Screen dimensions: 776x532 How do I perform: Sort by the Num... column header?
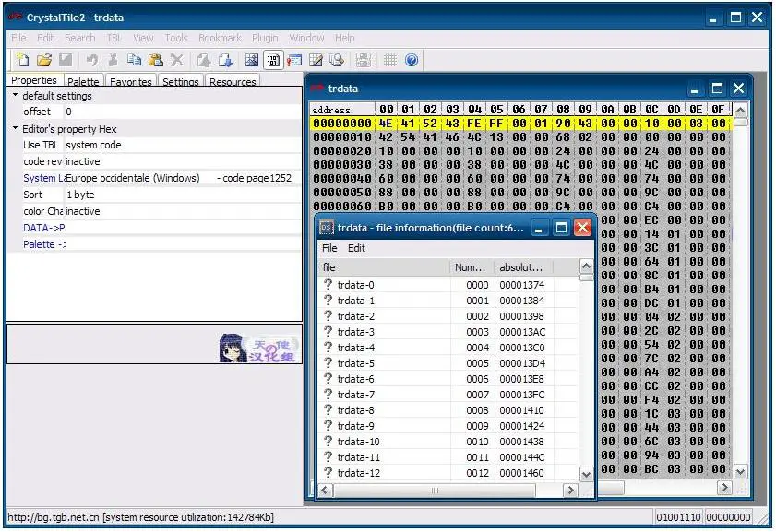(471, 267)
